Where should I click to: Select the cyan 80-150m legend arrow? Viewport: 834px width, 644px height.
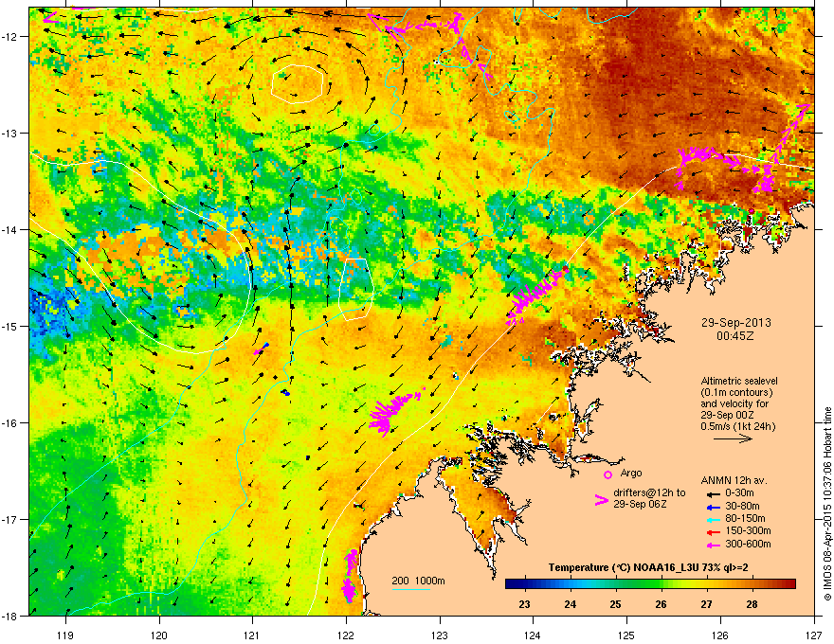pos(712,519)
